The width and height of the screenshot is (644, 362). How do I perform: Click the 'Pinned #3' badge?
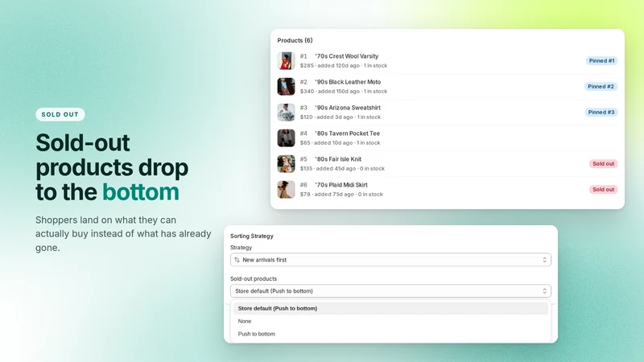601,112
